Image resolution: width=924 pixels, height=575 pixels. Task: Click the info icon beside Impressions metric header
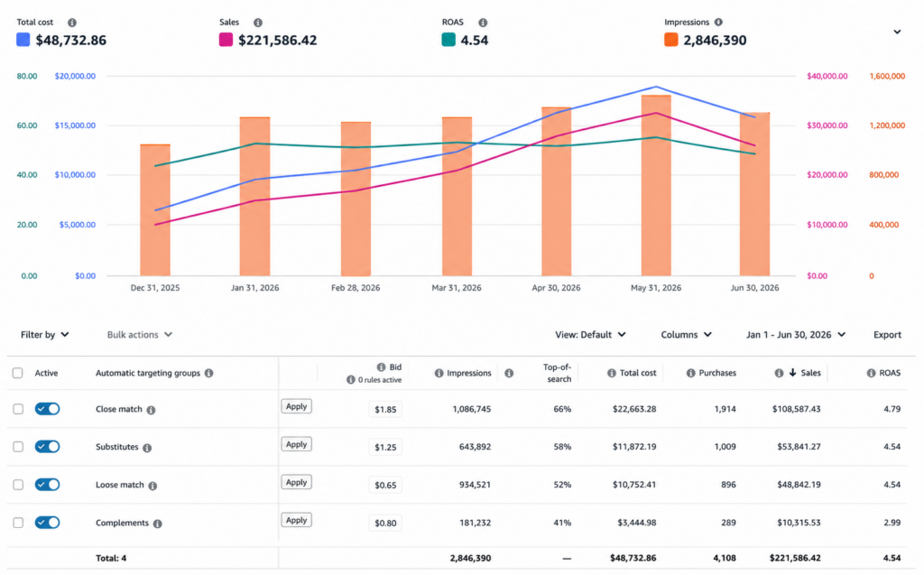tap(718, 22)
